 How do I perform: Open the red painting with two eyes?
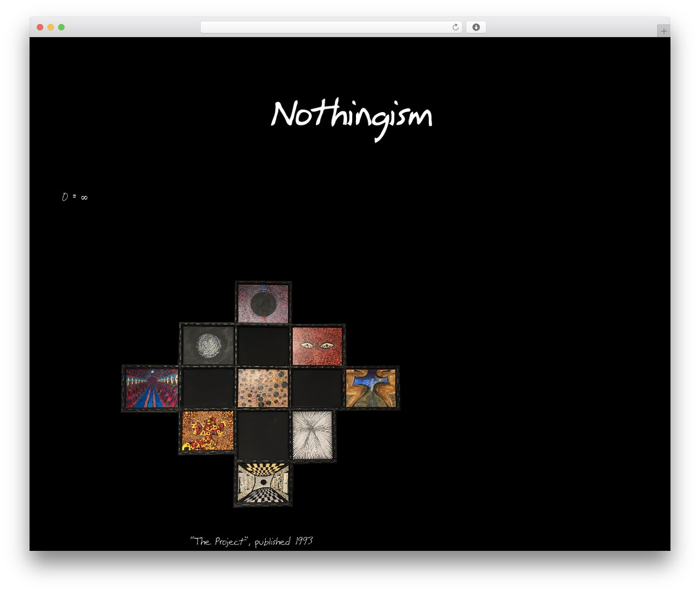[x=318, y=345]
